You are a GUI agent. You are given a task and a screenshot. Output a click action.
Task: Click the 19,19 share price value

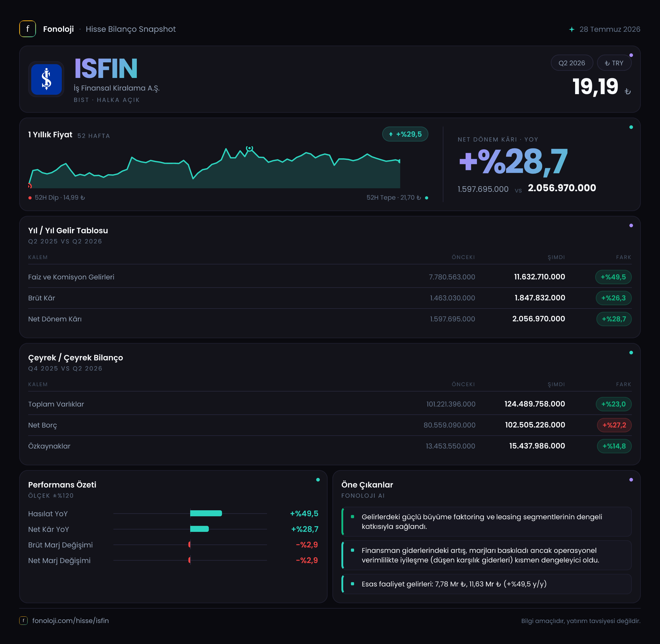[595, 87]
